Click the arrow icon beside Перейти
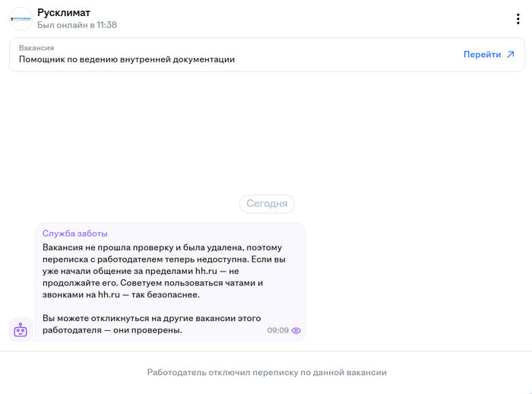 511,55
